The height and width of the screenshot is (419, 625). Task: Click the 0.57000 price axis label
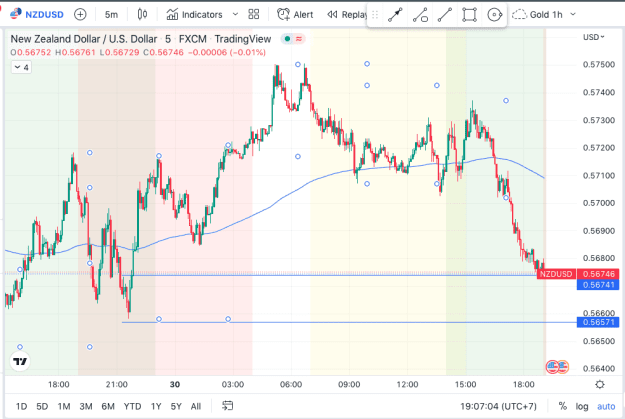[598, 203]
